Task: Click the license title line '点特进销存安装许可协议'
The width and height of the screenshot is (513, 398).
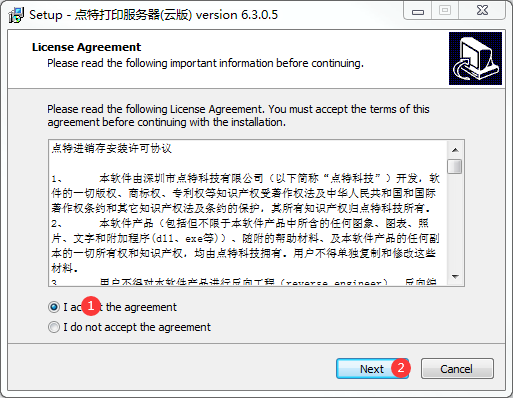Action: click(112, 148)
